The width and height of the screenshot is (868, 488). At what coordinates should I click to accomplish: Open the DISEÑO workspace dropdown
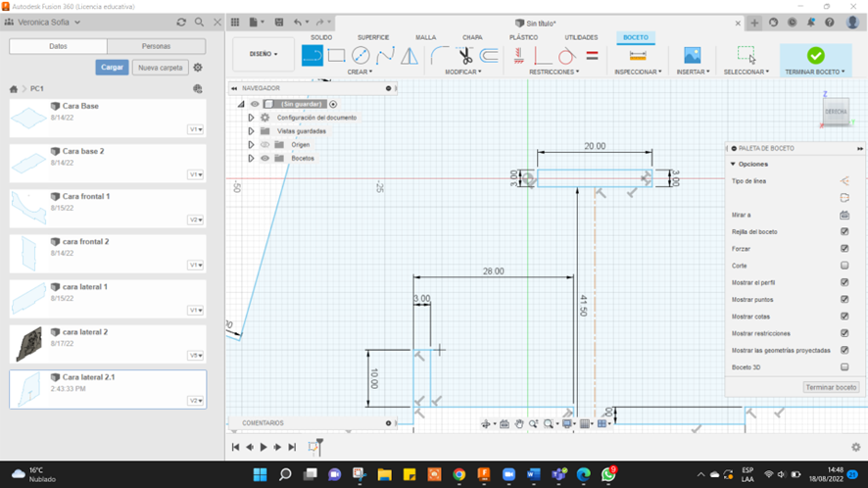point(263,54)
